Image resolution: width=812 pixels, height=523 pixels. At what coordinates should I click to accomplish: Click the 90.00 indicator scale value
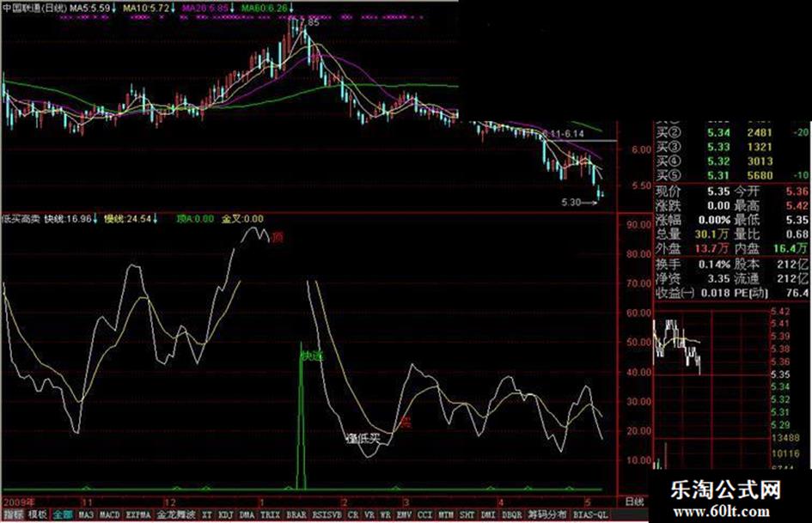tap(638, 225)
